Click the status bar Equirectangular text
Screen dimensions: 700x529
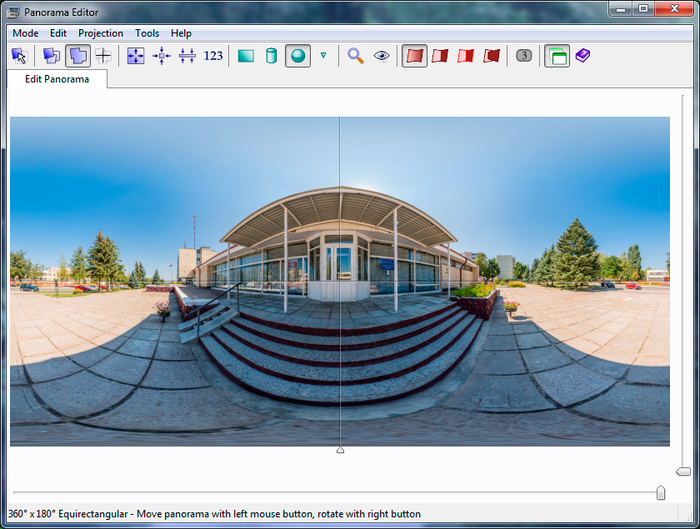click(x=93, y=514)
